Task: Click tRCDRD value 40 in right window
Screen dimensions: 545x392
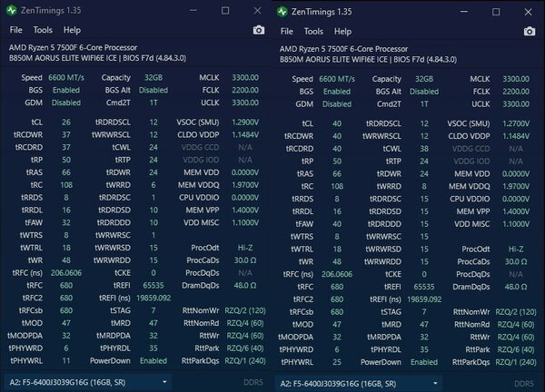Action: click(337, 149)
